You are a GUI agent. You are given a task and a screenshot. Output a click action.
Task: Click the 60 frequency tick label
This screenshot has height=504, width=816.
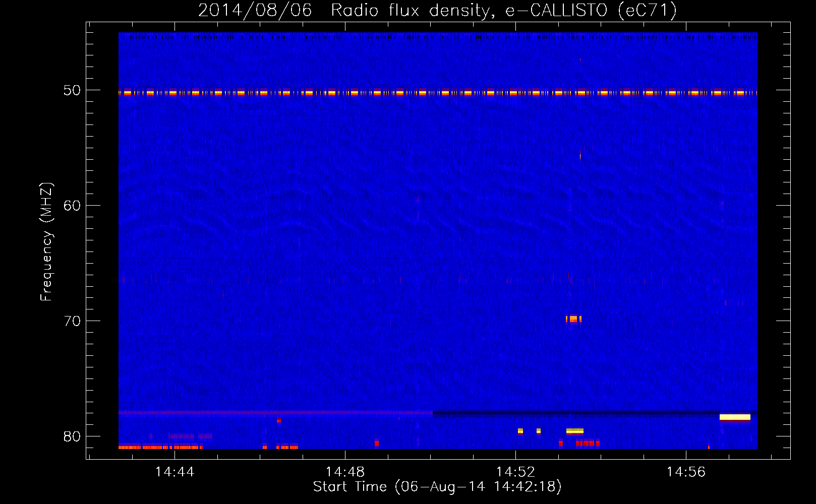point(72,206)
